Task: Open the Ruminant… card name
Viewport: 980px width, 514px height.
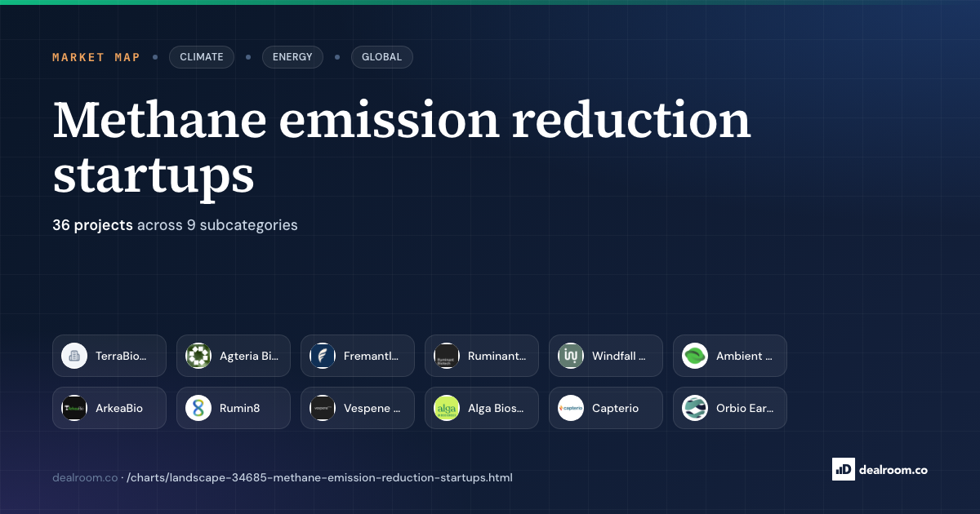Action: [x=497, y=356]
